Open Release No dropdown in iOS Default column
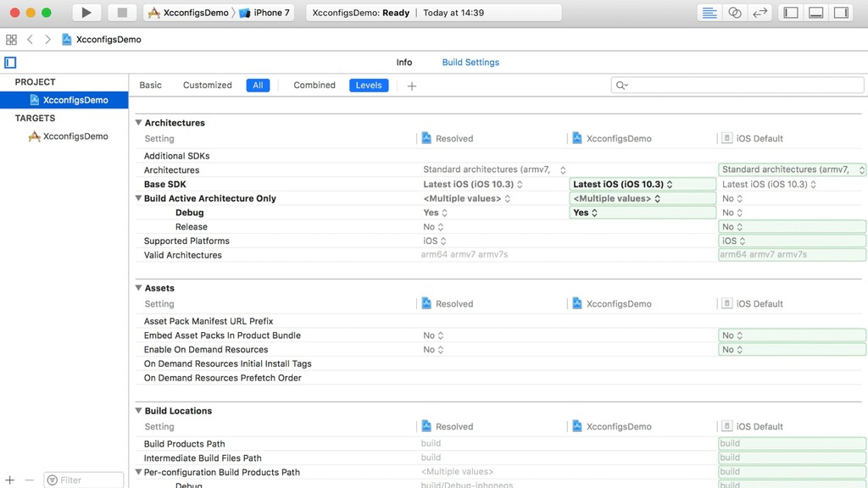This screenshot has width=868, height=488. (792, 227)
